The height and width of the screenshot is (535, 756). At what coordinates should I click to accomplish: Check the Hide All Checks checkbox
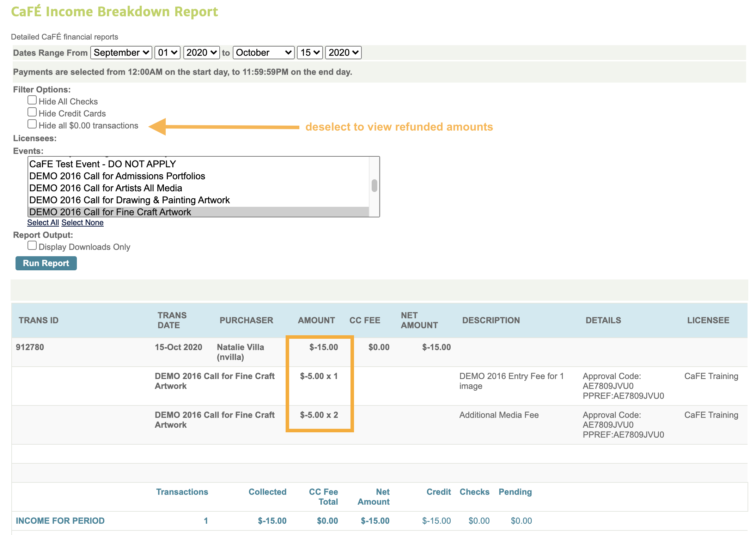(x=32, y=100)
